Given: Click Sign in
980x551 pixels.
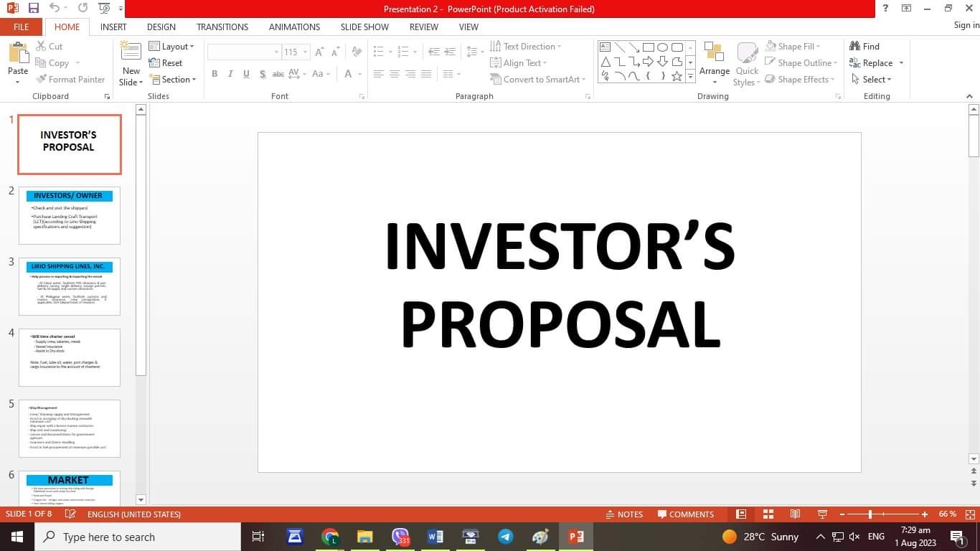Looking at the screenshot, I should tap(966, 25).
